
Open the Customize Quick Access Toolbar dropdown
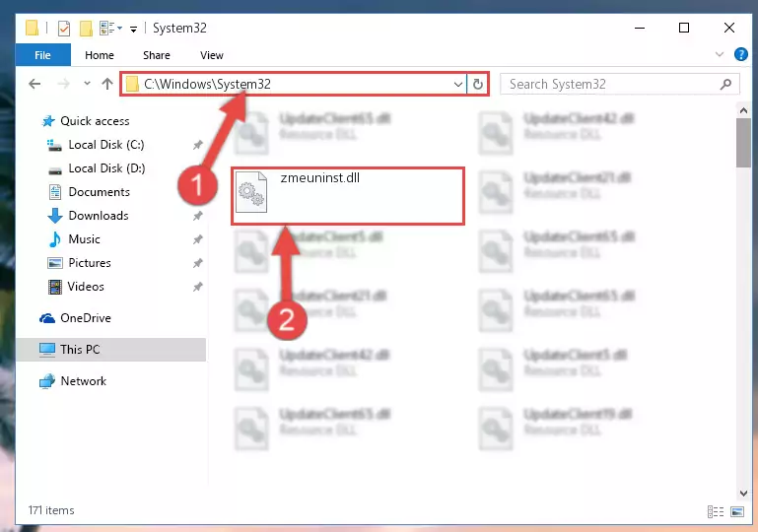coord(133,29)
